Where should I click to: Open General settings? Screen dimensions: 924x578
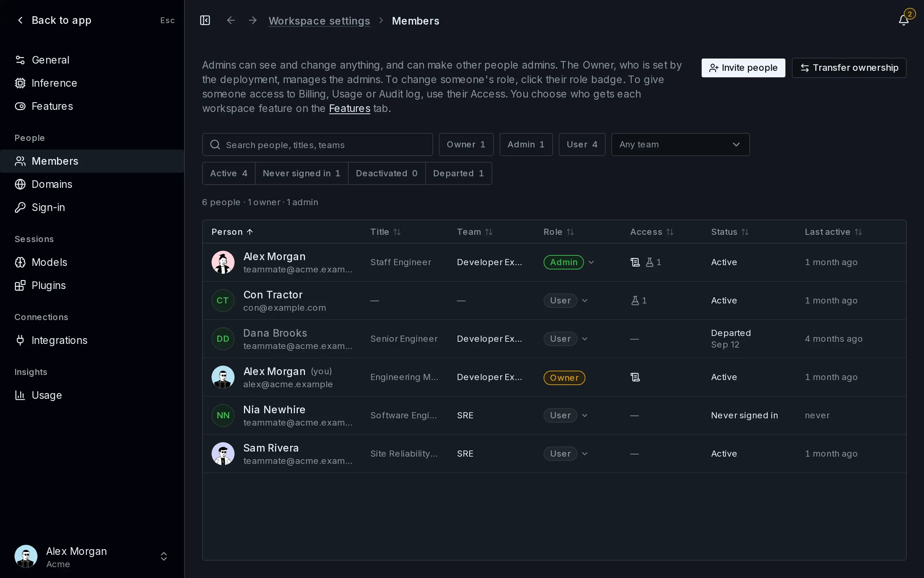(92, 60)
